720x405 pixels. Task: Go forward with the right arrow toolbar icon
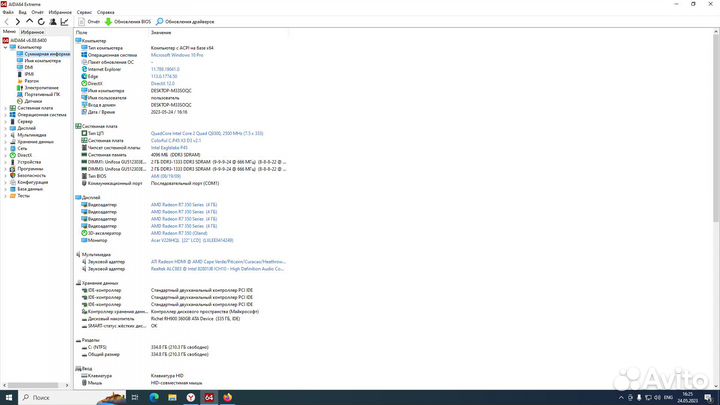[x=17, y=22]
